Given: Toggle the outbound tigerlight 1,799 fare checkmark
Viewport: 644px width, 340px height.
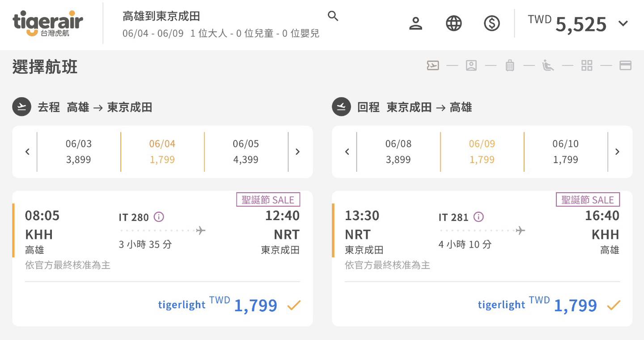Looking at the screenshot, I should [x=294, y=306].
